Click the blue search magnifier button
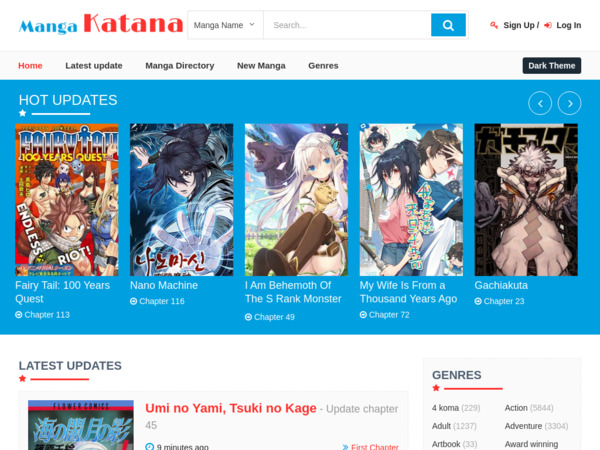 pos(448,25)
